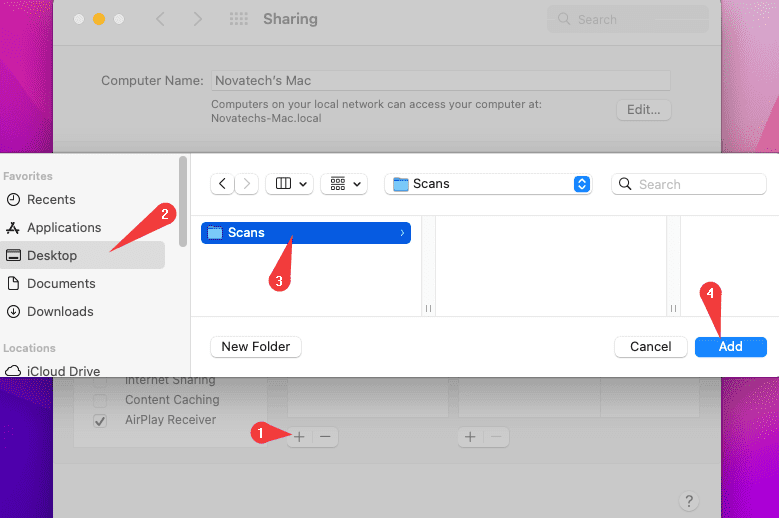Open the column view switcher
This screenshot has height=518, width=779.
(x=291, y=184)
